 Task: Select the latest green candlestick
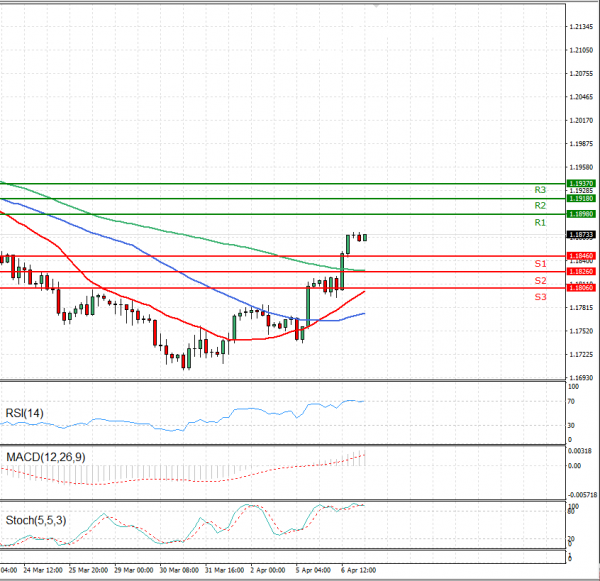pyautogui.click(x=365, y=238)
